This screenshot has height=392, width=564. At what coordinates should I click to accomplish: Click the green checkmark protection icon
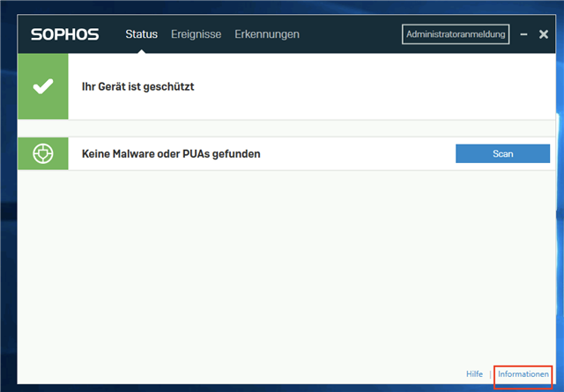[x=43, y=86]
